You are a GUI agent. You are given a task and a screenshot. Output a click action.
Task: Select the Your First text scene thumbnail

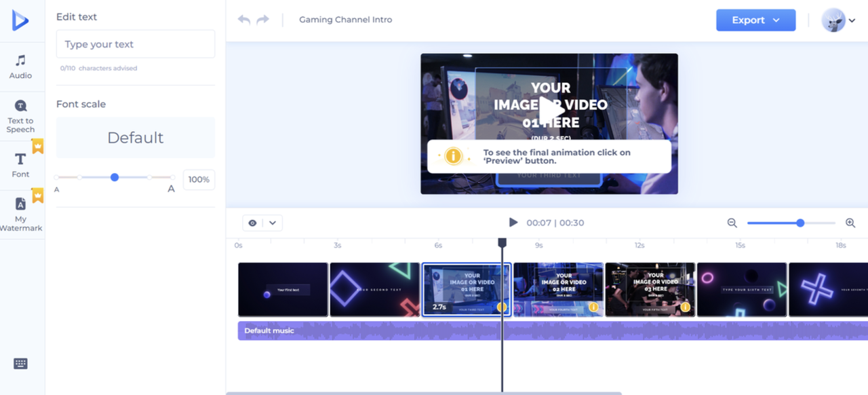point(283,290)
